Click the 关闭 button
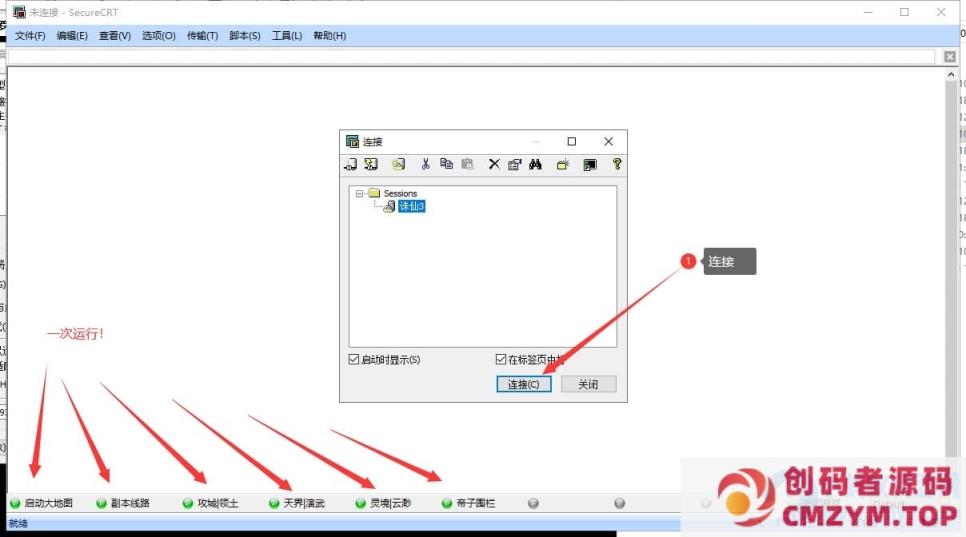The image size is (966, 537). [588, 384]
